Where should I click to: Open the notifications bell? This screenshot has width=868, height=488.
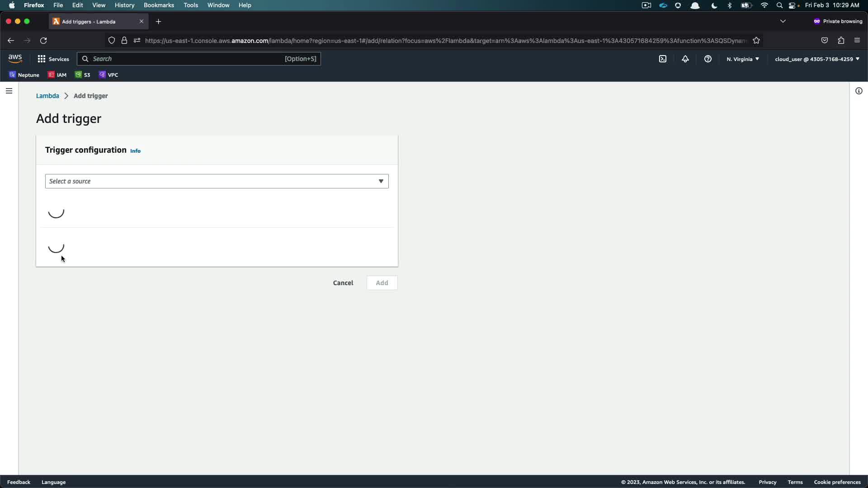tap(685, 59)
